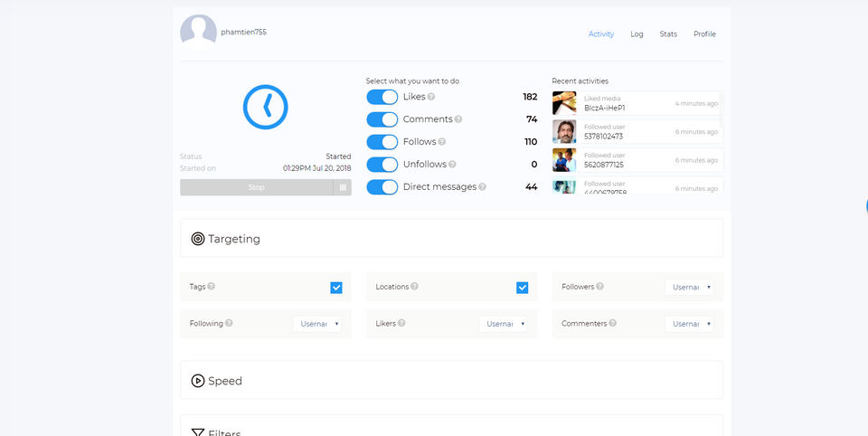Click the Recent activities heading
Viewport: 868px width, 436px height.
click(580, 81)
